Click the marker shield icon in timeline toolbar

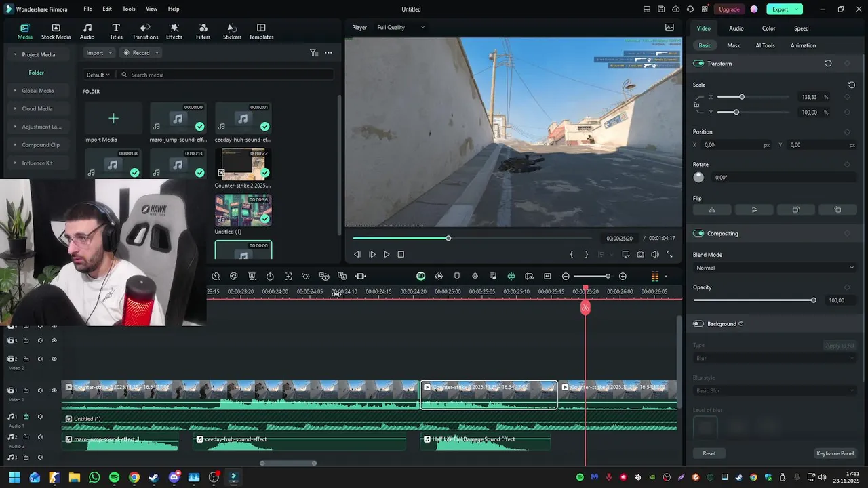click(x=457, y=277)
